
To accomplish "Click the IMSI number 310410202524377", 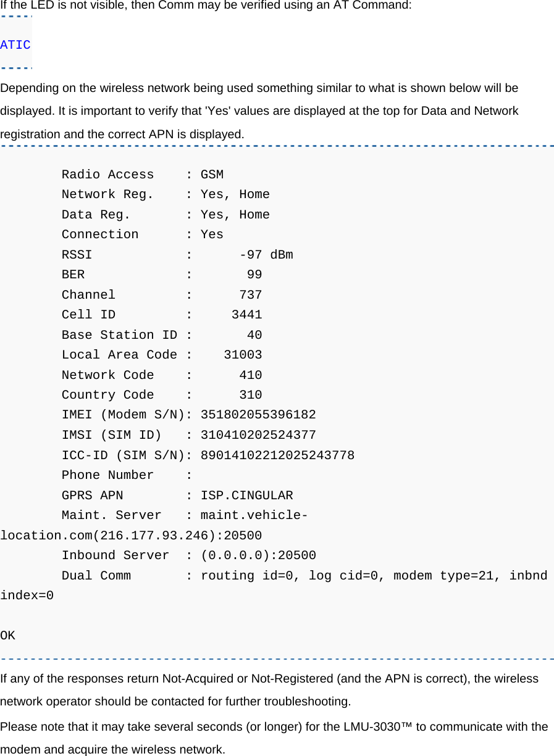I will (258, 435).
